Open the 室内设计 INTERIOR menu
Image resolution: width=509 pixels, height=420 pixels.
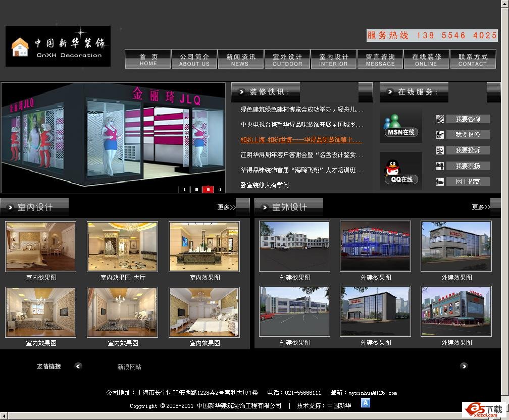(x=333, y=60)
